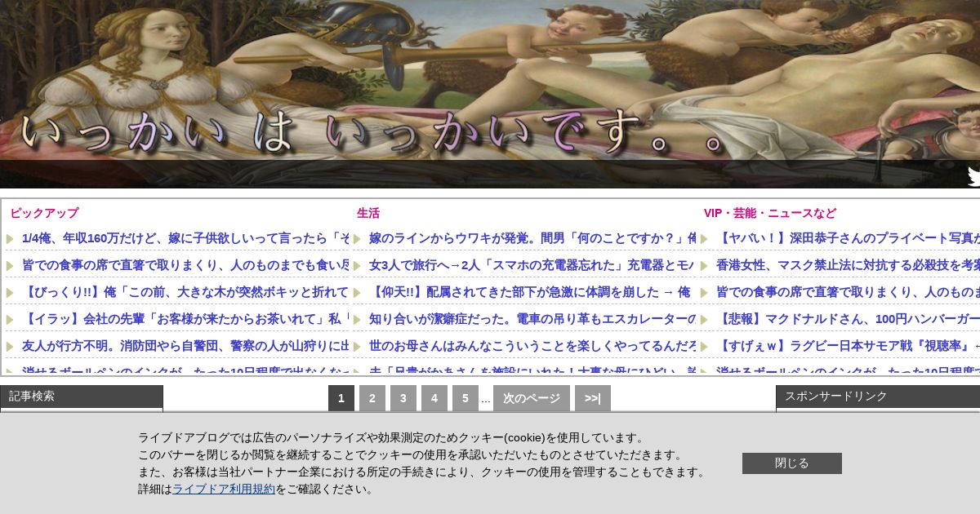Click the ピックアップ section heading
The width and height of the screenshot is (980, 514).
click(44, 213)
